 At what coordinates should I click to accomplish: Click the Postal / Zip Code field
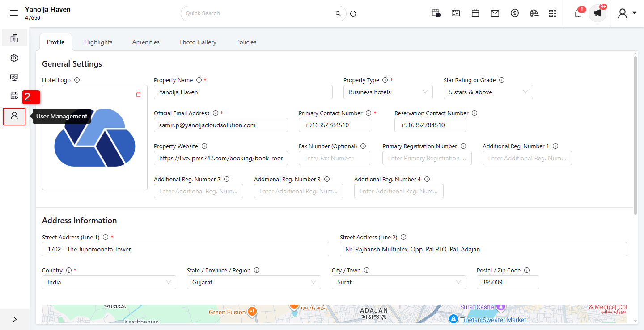[x=508, y=282]
